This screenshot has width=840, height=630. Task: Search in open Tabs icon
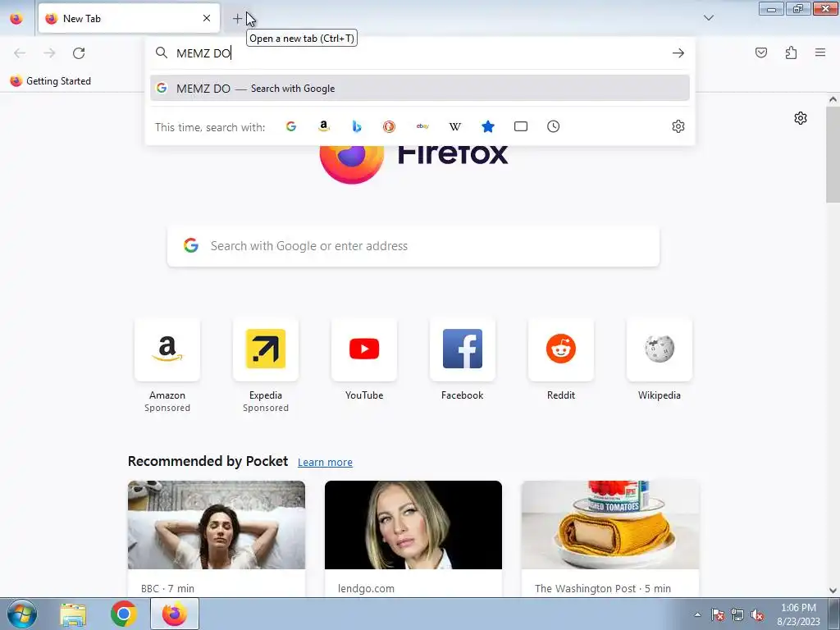pyautogui.click(x=521, y=126)
